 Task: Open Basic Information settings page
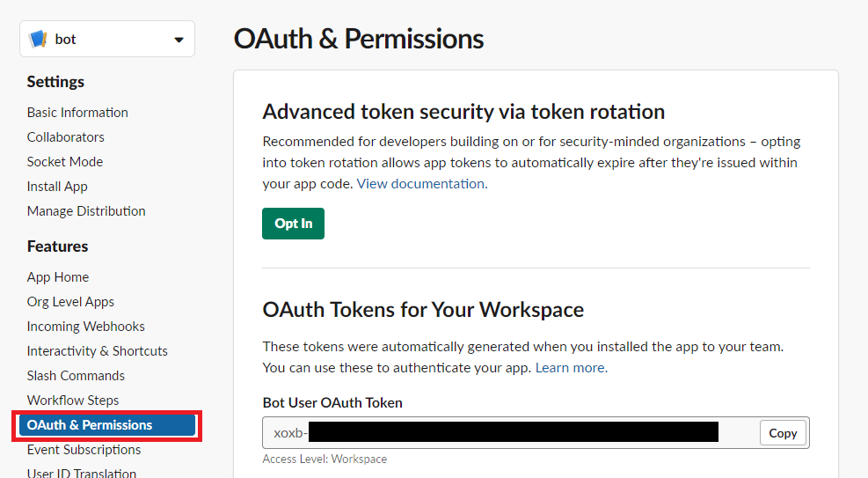click(x=77, y=113)
